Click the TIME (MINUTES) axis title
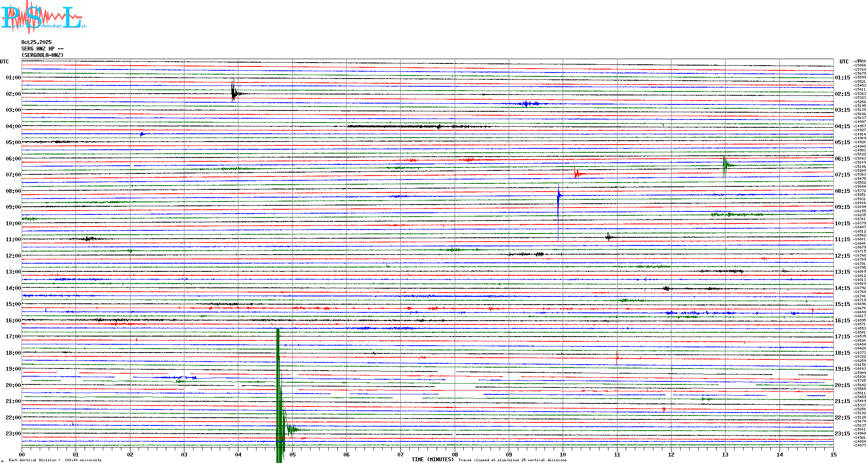This screenshot has width=868, height=466. coord(432,460)
